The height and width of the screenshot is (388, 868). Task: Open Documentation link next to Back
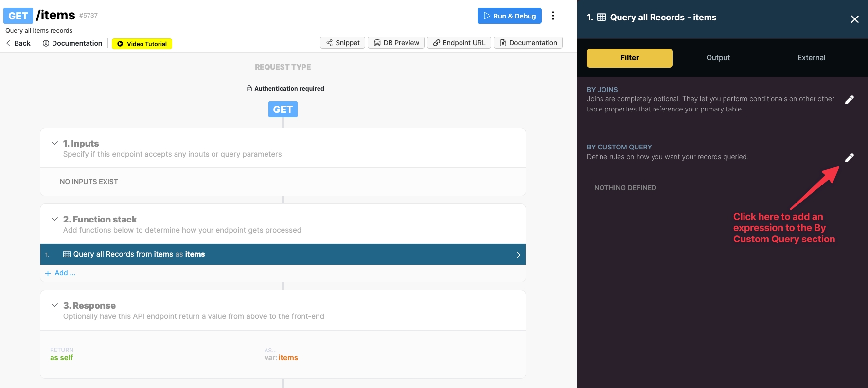[x=72, y=43]
